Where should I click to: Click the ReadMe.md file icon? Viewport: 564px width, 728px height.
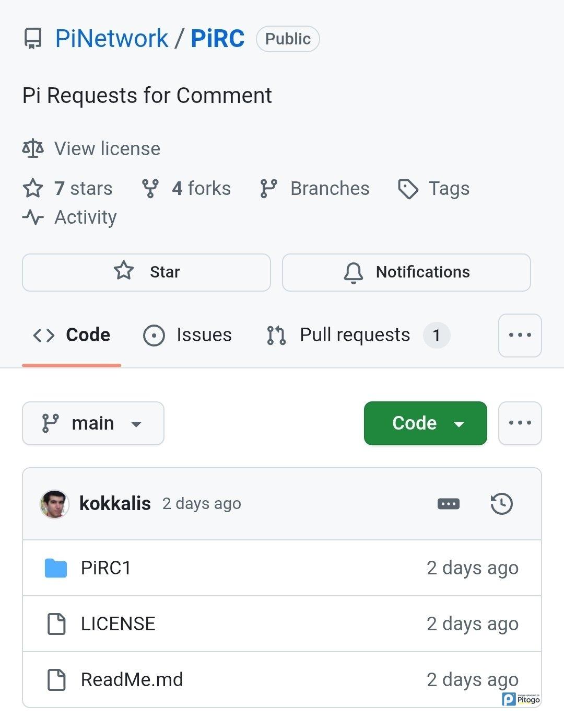[56, 680]
